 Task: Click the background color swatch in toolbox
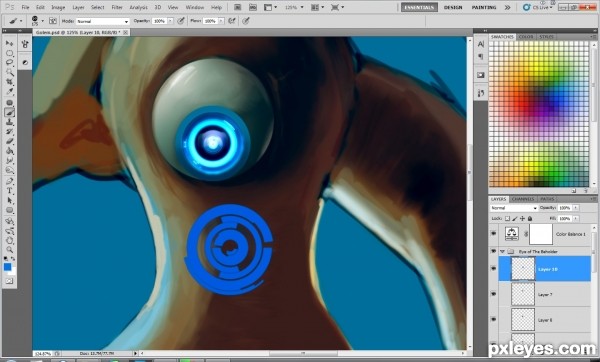[13, 272]
